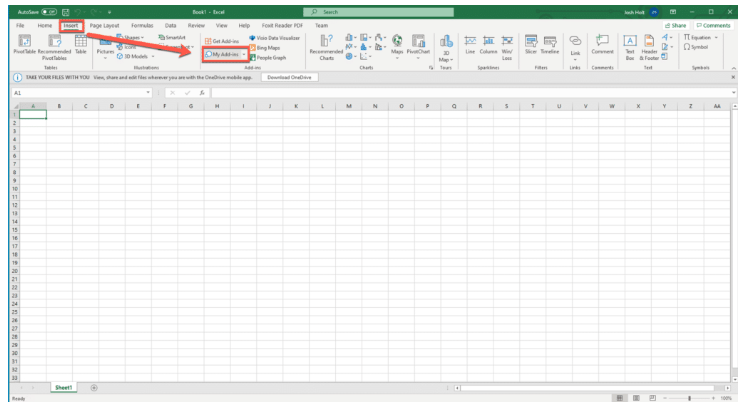Click the formula bar Insert Function fx icon
Viewport: 743px width, 411px height.
202,93
